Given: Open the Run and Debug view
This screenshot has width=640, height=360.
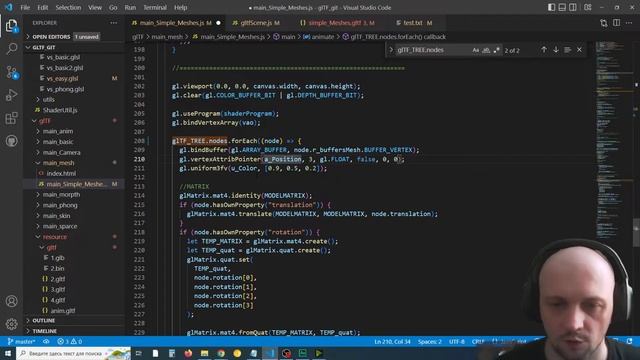Looking at the screenshot, I should pyautogui.click(x=11, y=95).
